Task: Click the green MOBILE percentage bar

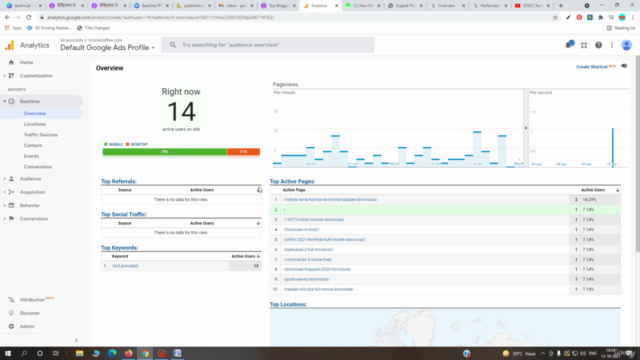Action: [164, 152]
